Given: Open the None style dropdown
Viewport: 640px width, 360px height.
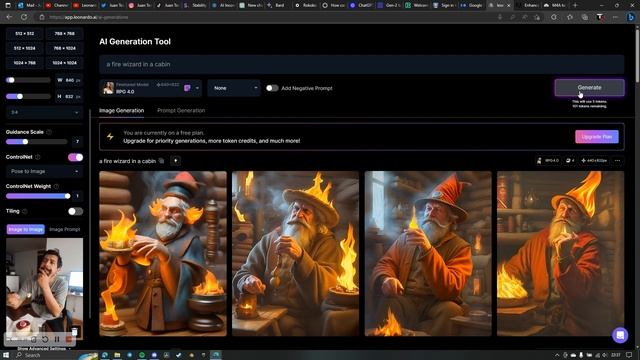Looking at the screenshot, I should (x=234, y=88).
